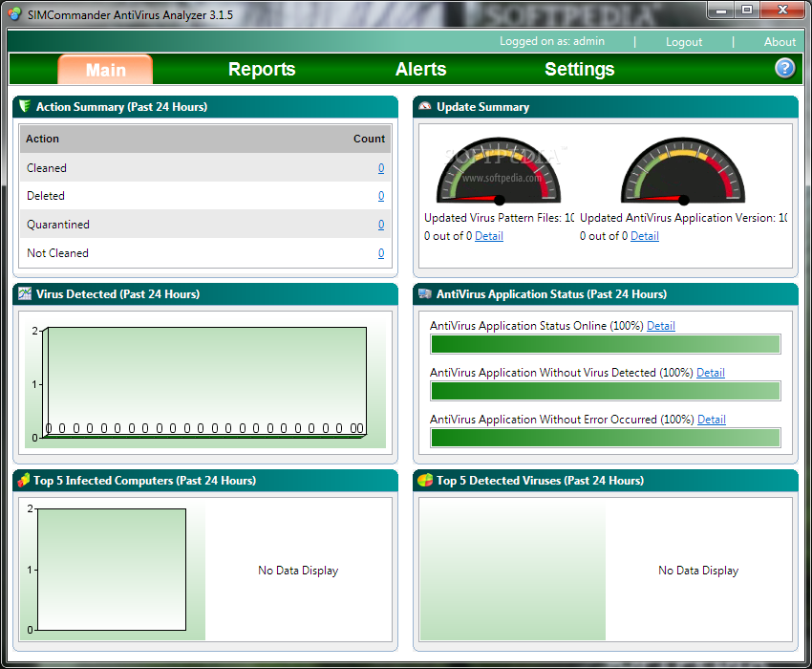Open the Reports tab
Screen dimensions: 812x669
tap(262, 69)
